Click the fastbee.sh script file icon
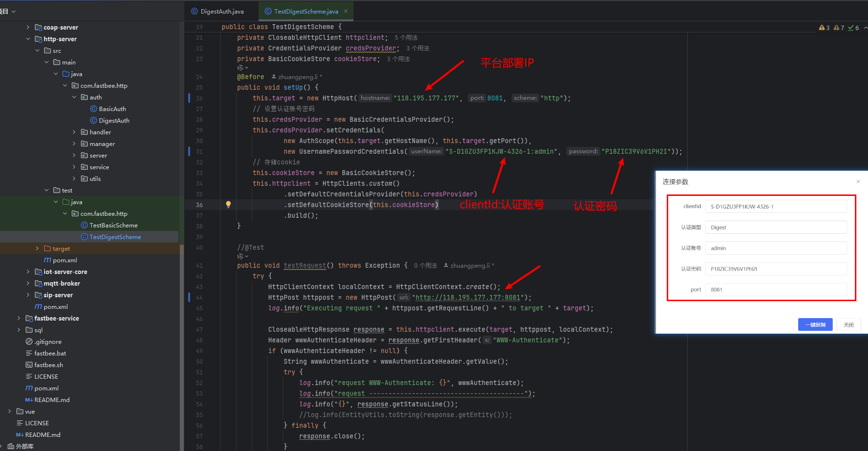 (x=29, y=365)
